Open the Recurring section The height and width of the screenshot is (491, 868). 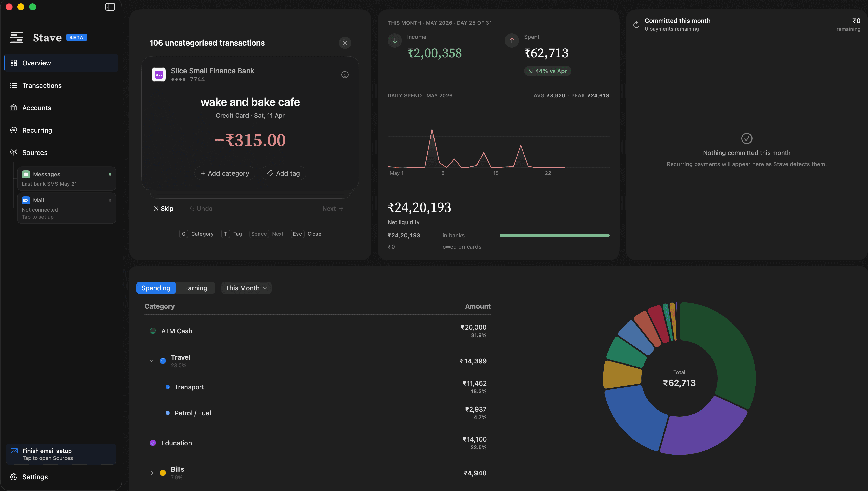(61, 130)
